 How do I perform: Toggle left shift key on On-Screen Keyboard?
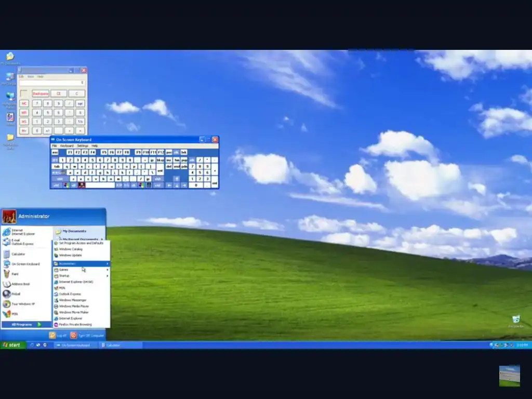[60, 179]
